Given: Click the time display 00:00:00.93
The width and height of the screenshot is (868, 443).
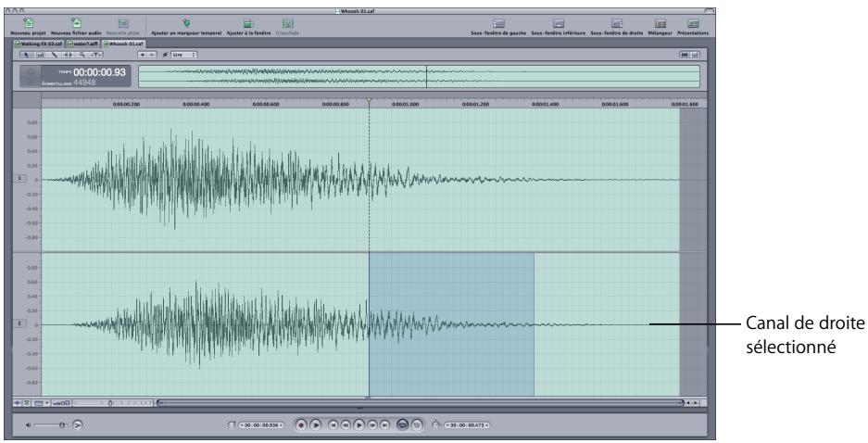Looking at the screenshot, I should coord(99,72).
